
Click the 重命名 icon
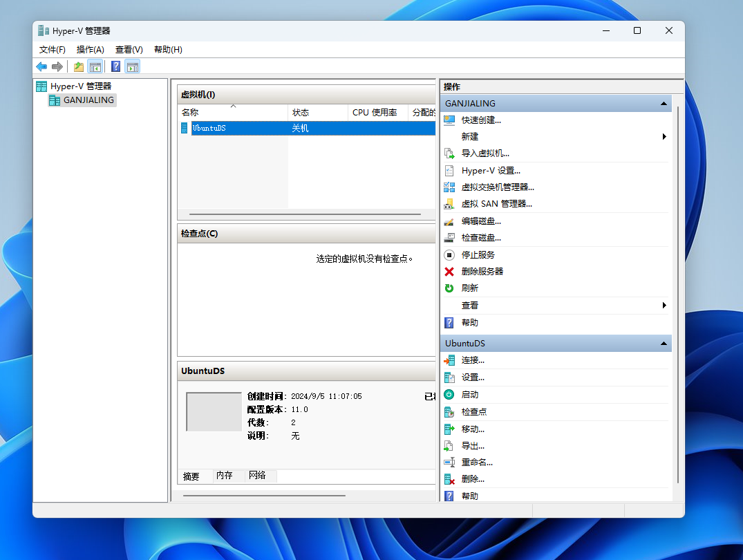pos(449,463)
